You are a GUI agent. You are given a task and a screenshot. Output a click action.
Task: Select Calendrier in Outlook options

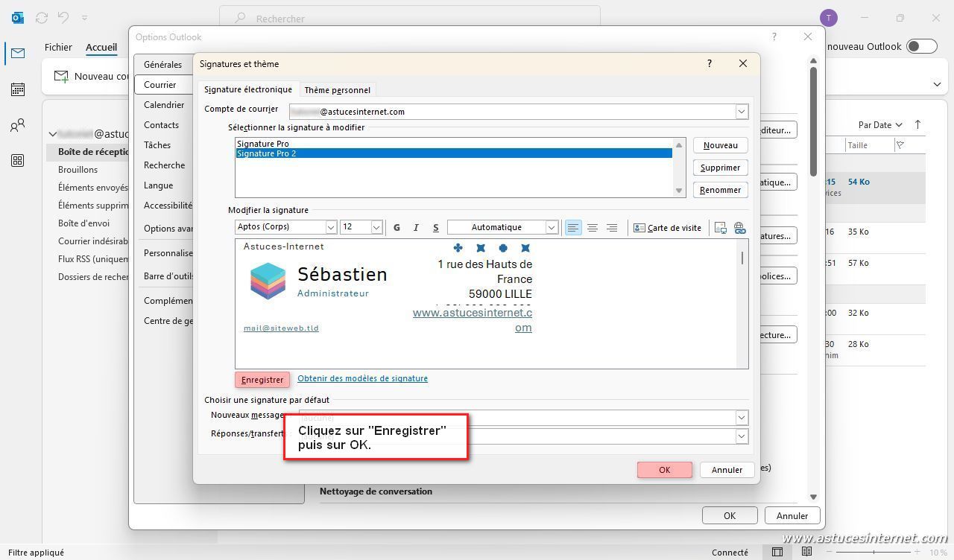(164, 105)
